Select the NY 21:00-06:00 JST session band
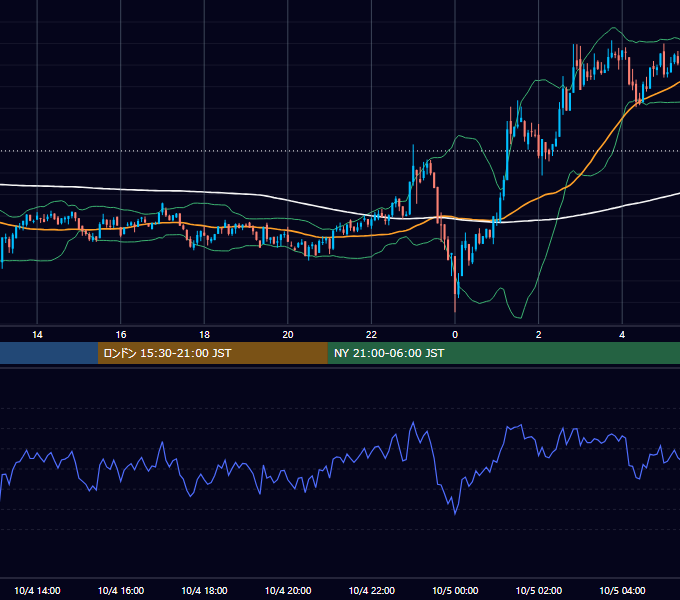The height and width of the screenshot is (600, 680). (503, 353)
